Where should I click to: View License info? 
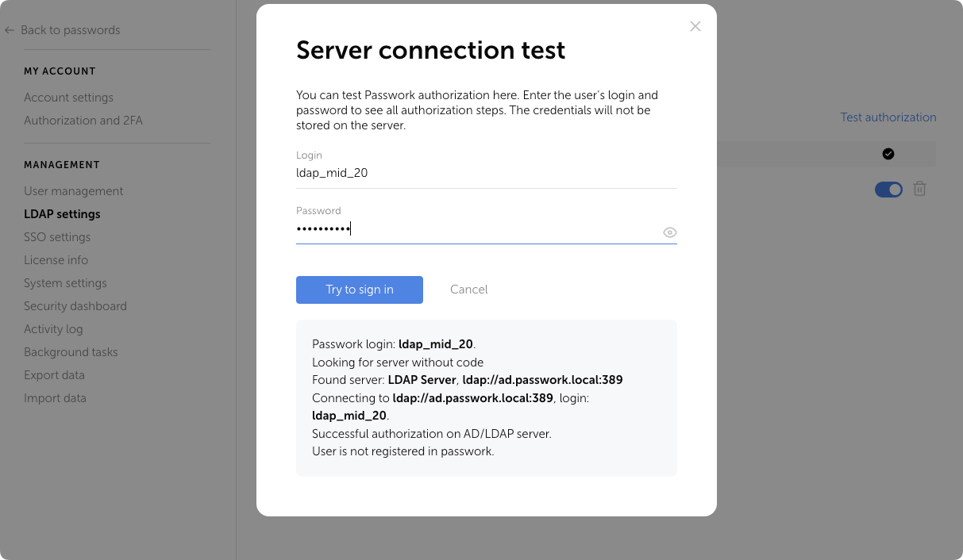[x=56, y=259]
